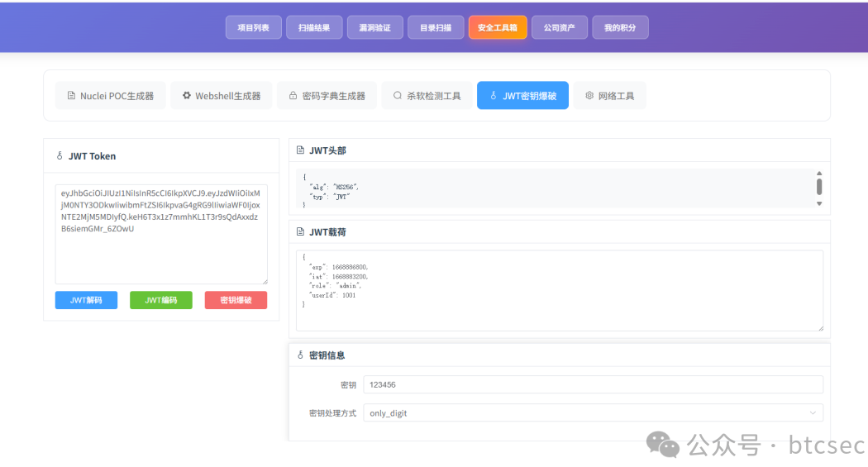The height and width of the screenshot is (467, 868).
Task: Click the green JWT编码 button
Action: 161,300
